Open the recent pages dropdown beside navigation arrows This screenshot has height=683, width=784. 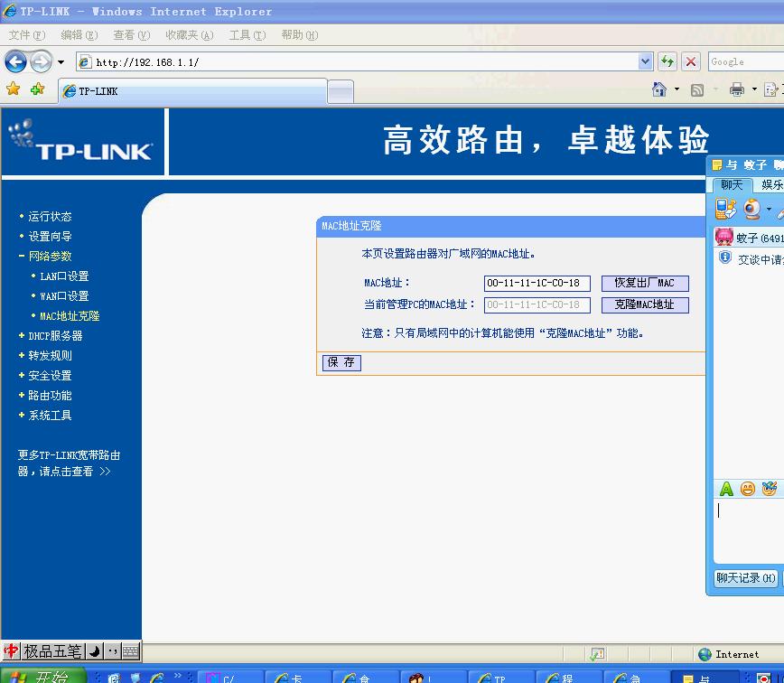pyautogui.click(x=61, y=62)
